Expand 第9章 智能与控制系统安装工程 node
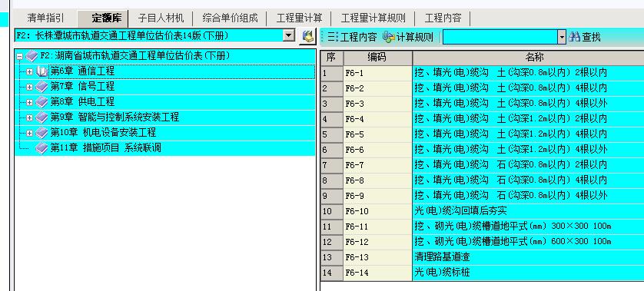This screenshot has width=644, height=291. (29, 117)
